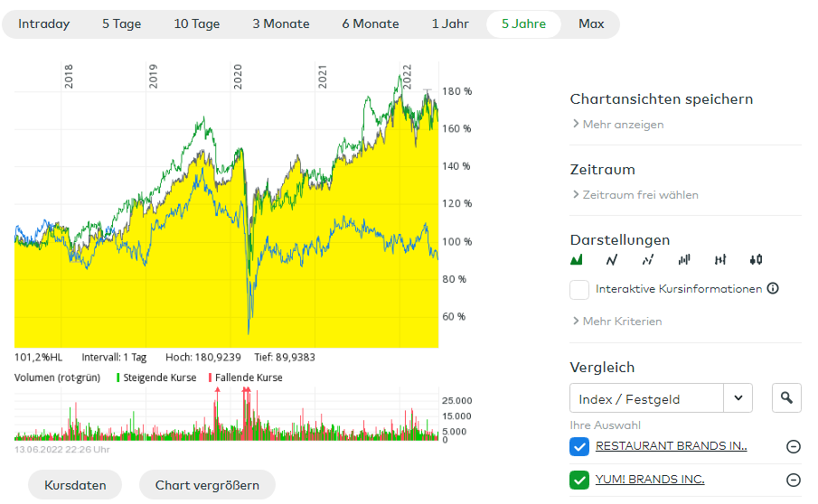Open info icon beside Interaktive Kursinformationen
Screen dimensions: 818x504
pos(773,289)
